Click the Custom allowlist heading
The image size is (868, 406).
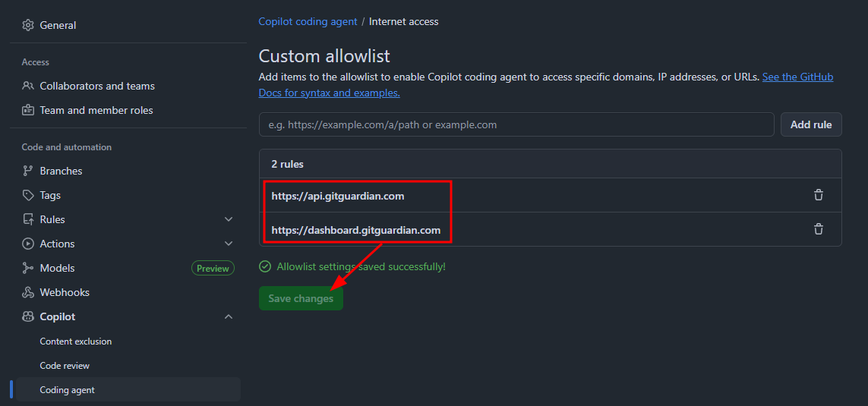324,56
